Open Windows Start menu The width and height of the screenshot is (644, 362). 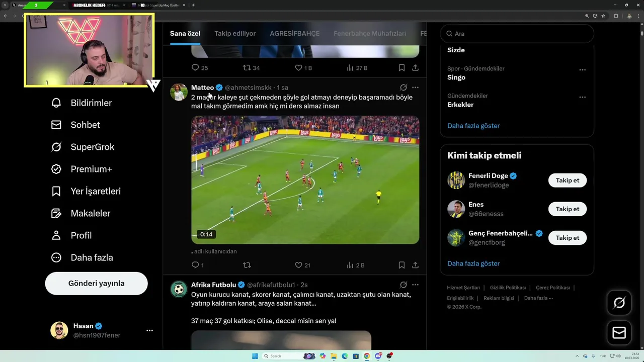tap(255, 356)
